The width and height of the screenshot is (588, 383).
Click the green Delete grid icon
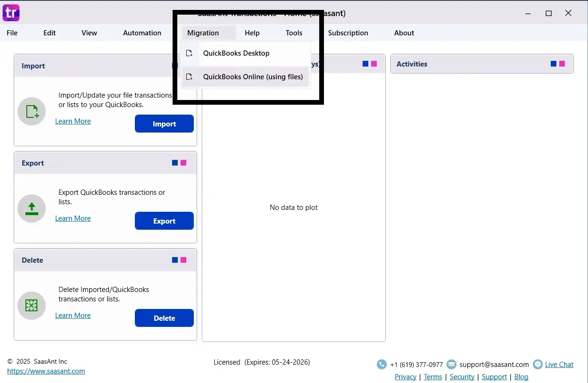point(32,306)
